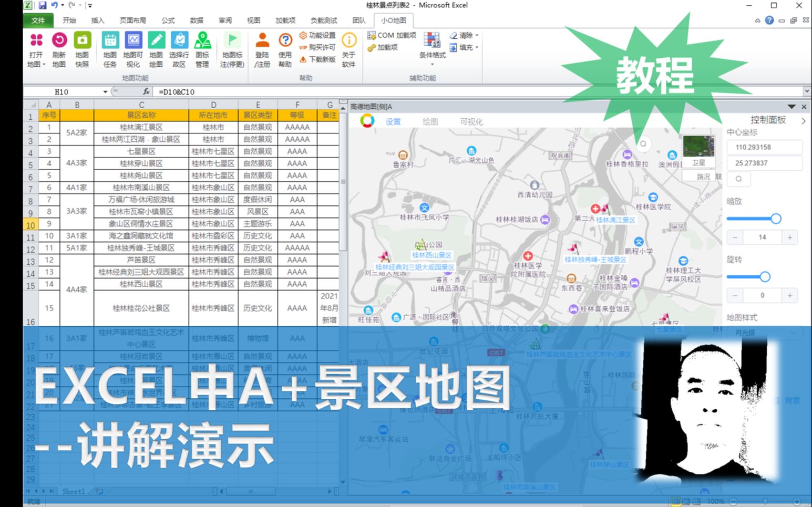Click the 地图标注 flag icon

[232, 40]
